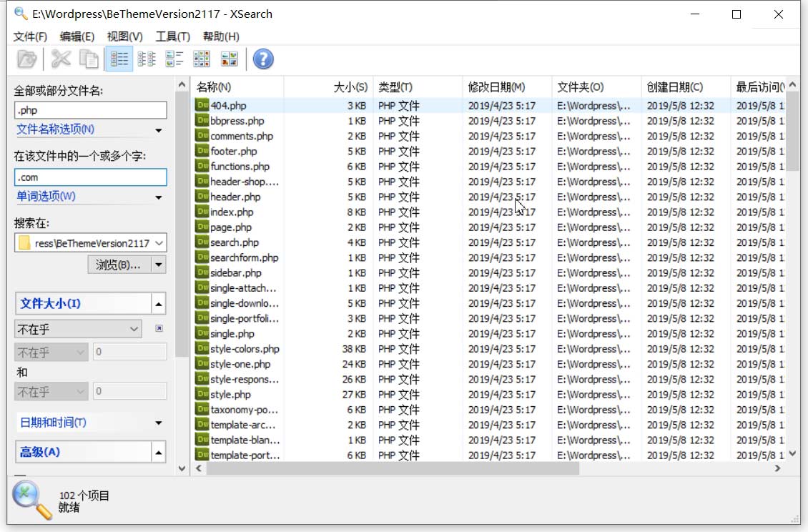The height and width of the screenshot is (532, 808).
Task: Open help with the blue question mark
Action: point(263,59)
